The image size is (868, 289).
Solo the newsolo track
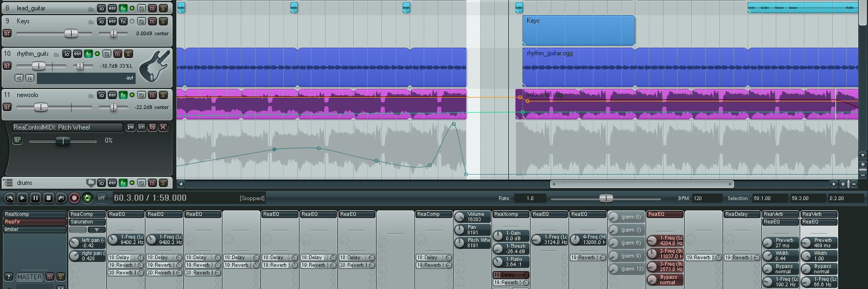click(x=163, y=95)
